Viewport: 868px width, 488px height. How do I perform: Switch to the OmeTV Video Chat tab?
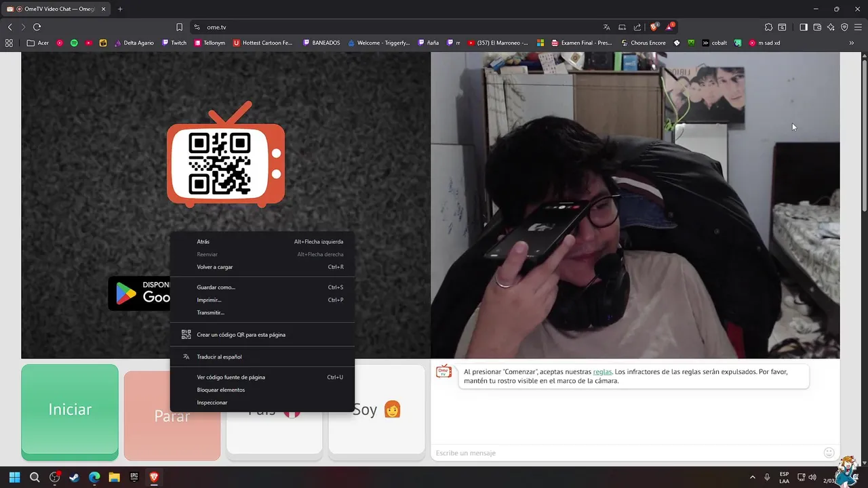[x=56, y=9]
